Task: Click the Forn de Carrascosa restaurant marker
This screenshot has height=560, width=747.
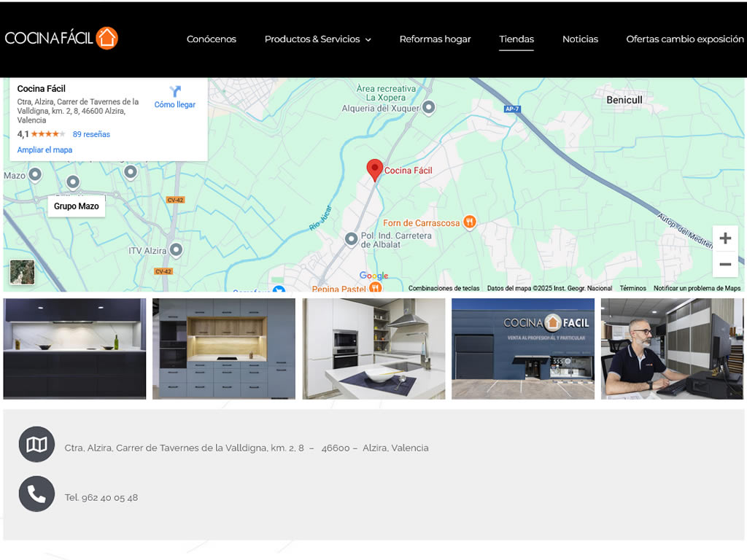Action: [470, 222]
